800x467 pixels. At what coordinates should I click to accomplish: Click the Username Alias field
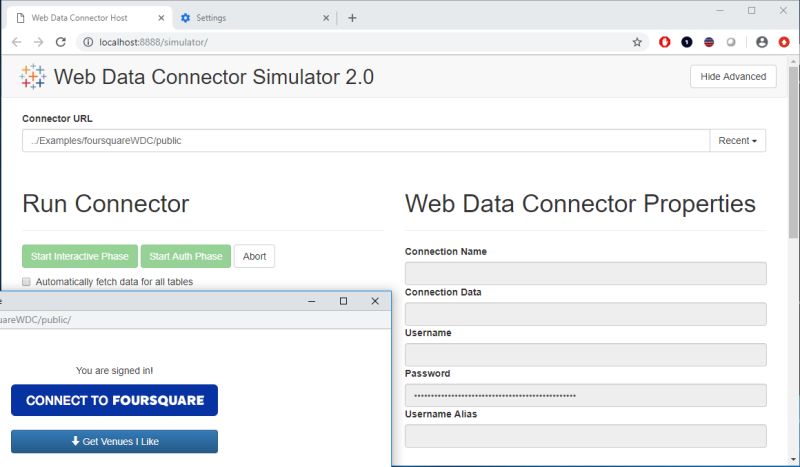tap(585, 436)
